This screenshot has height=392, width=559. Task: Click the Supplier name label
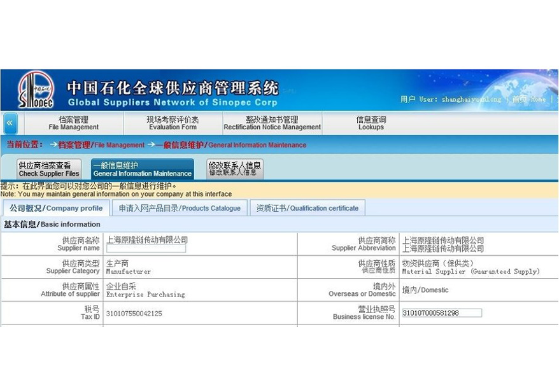pos(78,244)
